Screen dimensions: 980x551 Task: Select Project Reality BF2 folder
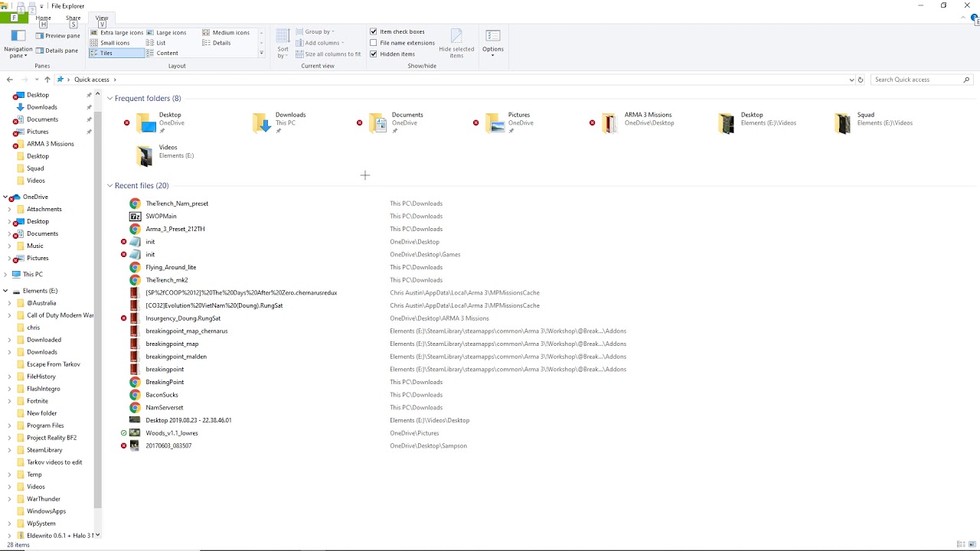(51, 438)
